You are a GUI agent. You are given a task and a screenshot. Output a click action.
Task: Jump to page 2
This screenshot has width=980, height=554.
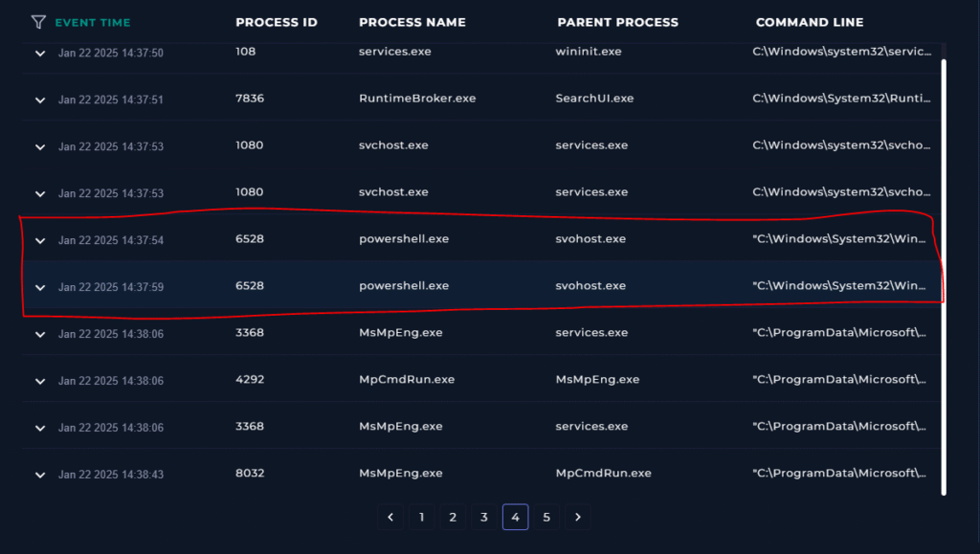453,517
